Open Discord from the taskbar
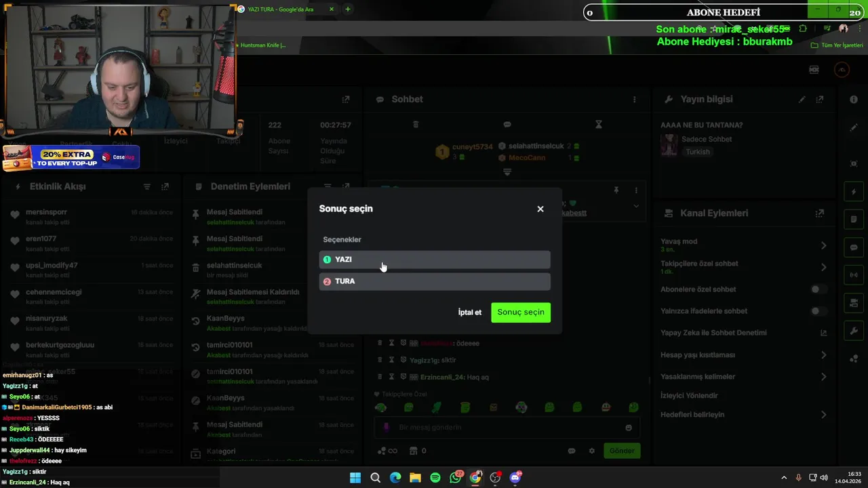This screenshot has width=868, height=488. click(515, 478)
